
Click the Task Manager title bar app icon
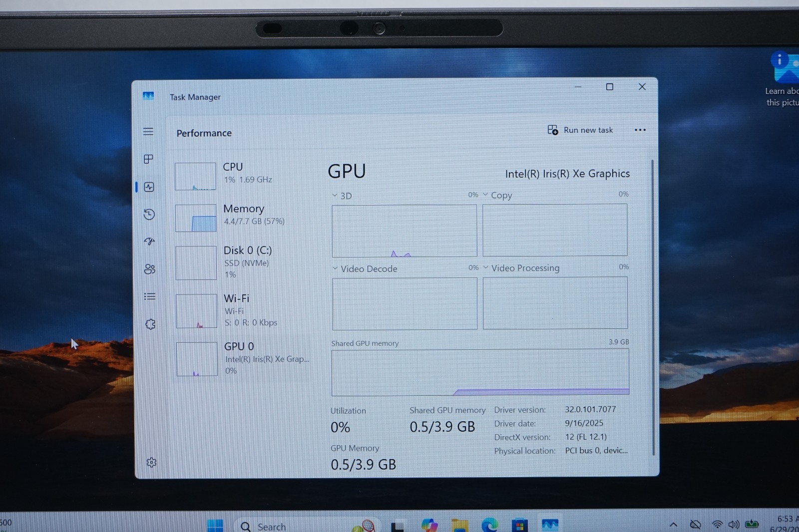pyautogui.click(x=148, y=96)
